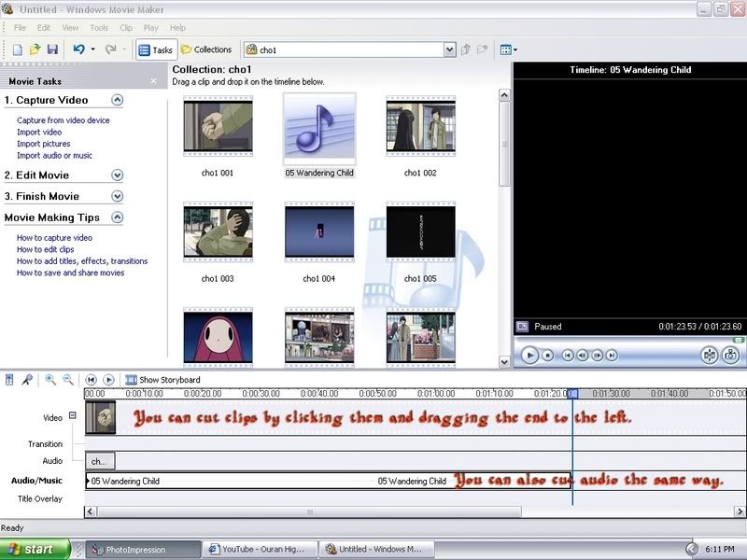
Task: Toggle the Collections pane button
Action: tap(206, 49)
